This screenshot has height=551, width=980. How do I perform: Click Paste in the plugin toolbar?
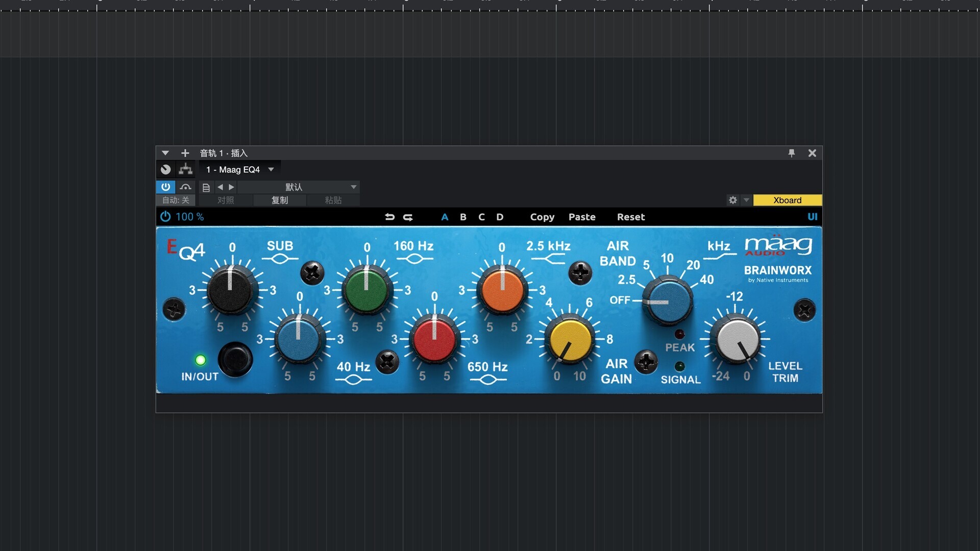[x=582, y=217]
